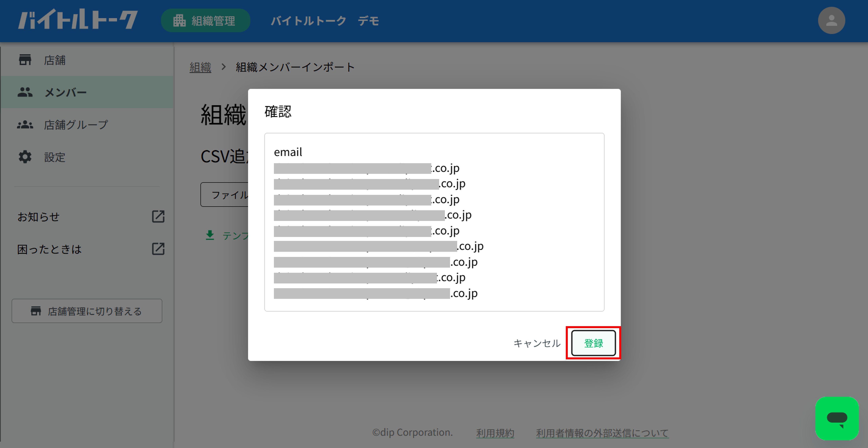The height and width of the screenshot is (448, 868).
Task: Click store icon in 店舗管理に切り替える button
Action: click(x=36, y=311)
